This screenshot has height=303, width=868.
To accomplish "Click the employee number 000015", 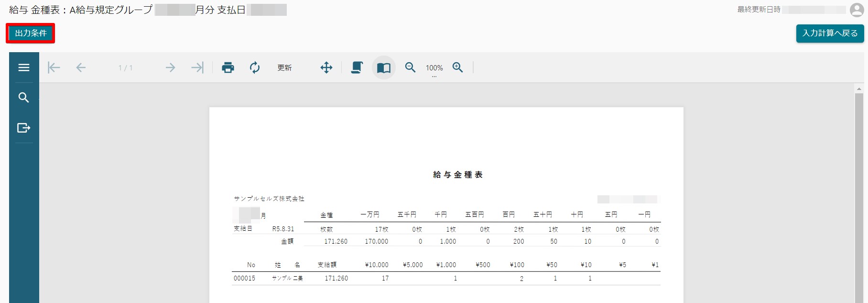I will (x=244, y=278).
